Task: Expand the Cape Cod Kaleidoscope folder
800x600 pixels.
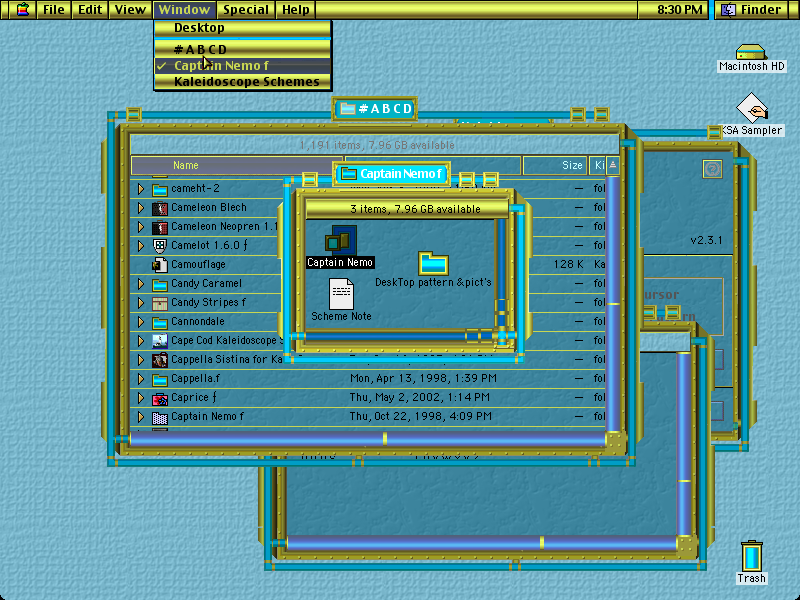Action: (x=141, y=340)
